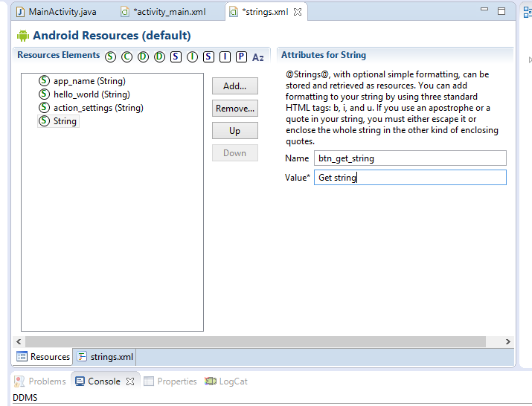This screenshot has width=532, height=406.
Task: Minimize the editor area
Action: [484, 11]
